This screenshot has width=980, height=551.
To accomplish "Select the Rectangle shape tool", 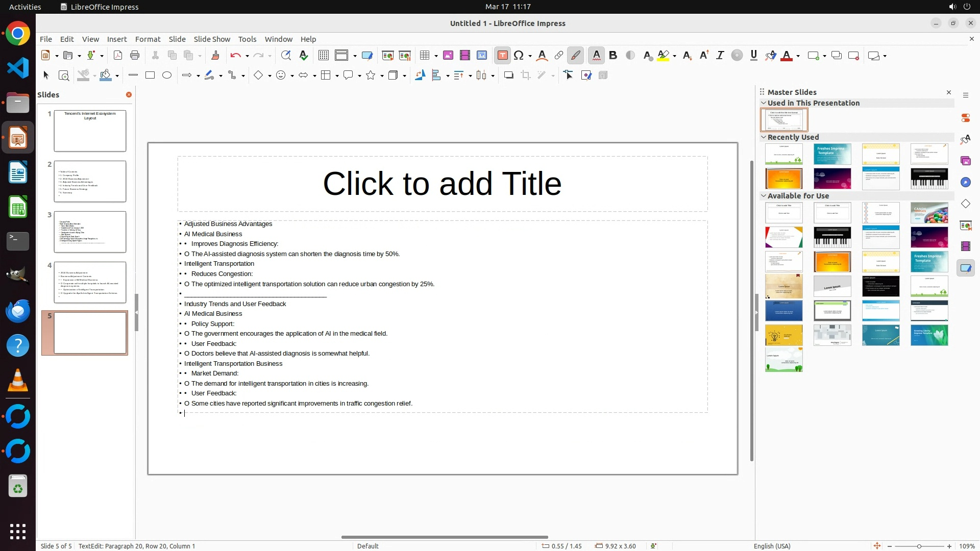I will point(150,76).
